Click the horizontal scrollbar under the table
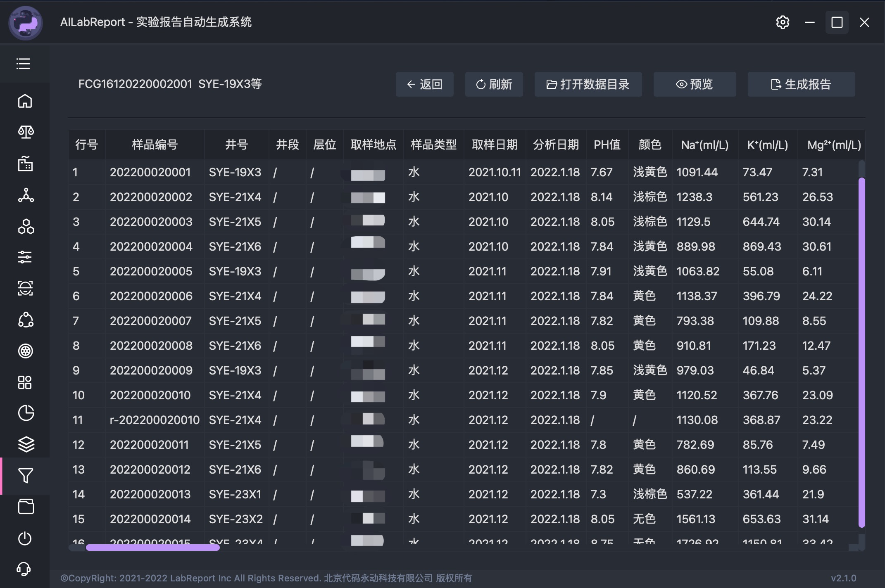This screenshot has width=885, height=588. pyautogui.click(x=152, y=548)
